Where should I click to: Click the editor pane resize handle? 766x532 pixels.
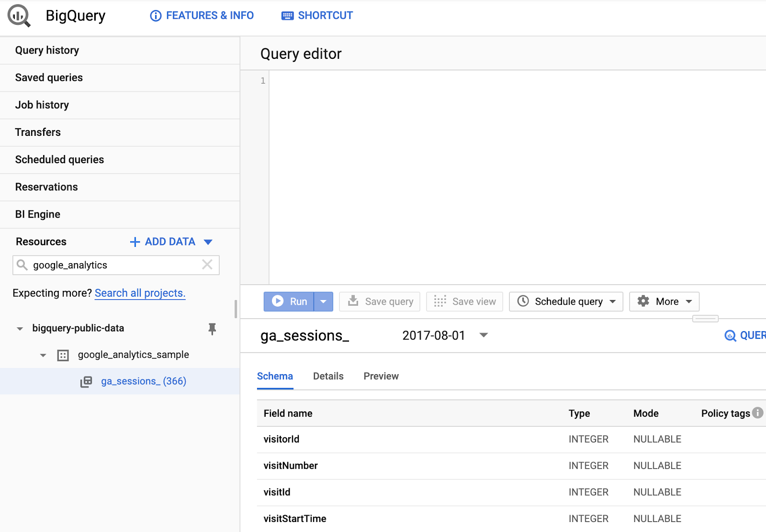pos(705,319)
